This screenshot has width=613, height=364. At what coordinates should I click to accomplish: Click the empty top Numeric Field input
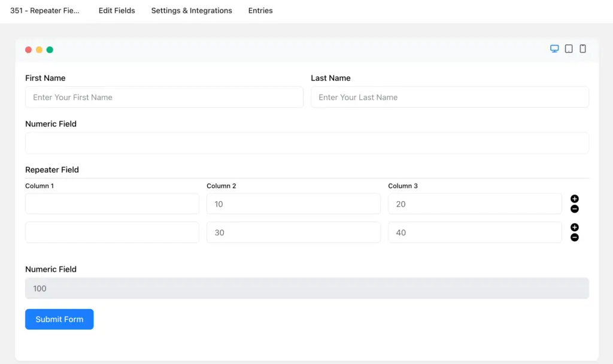pyautogui.click(x=307, y=142)
